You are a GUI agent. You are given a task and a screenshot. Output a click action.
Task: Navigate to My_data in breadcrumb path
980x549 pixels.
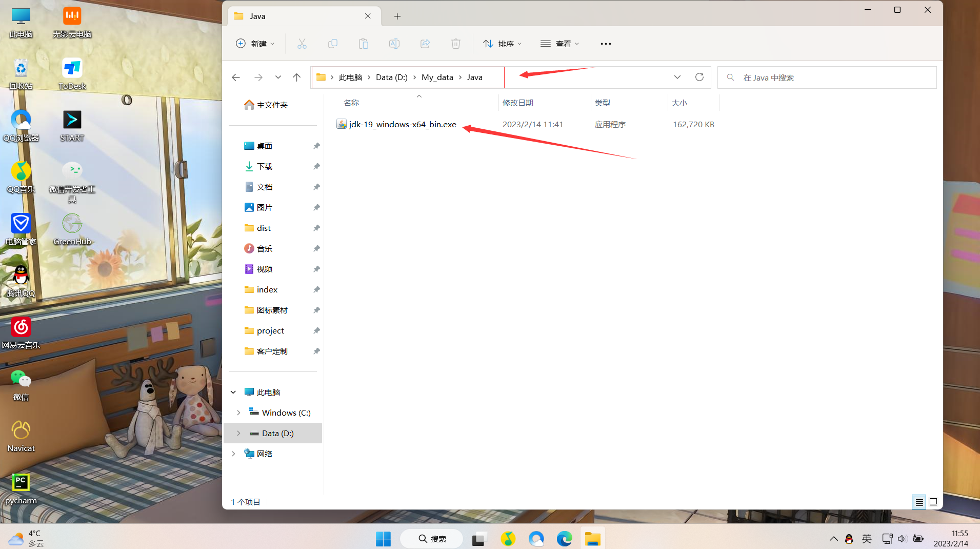coord(437,77)
